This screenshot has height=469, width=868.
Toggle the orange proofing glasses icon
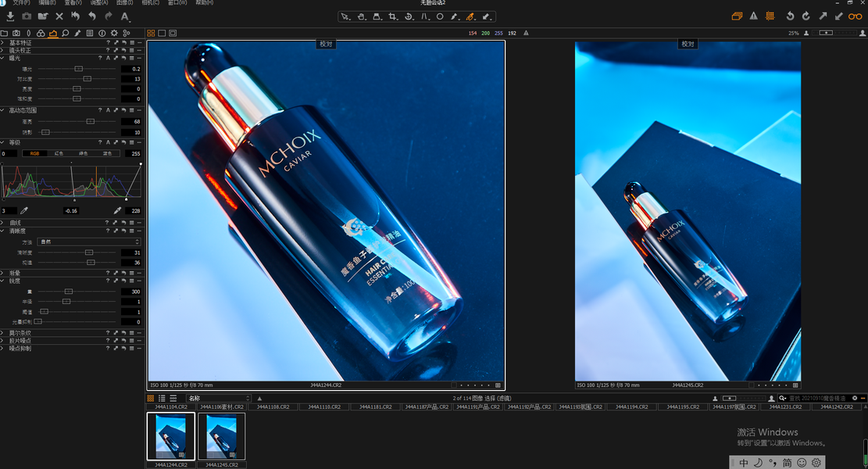click(x=855, y=16)
